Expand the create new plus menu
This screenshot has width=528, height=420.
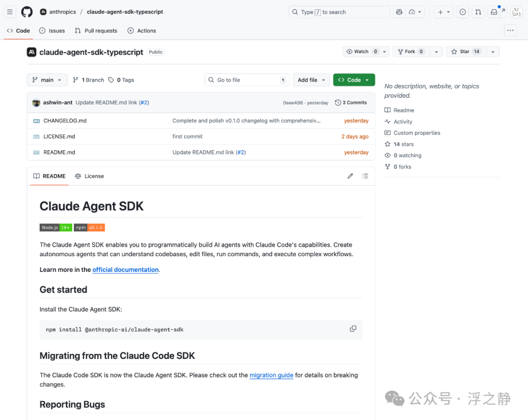point(444,12)
